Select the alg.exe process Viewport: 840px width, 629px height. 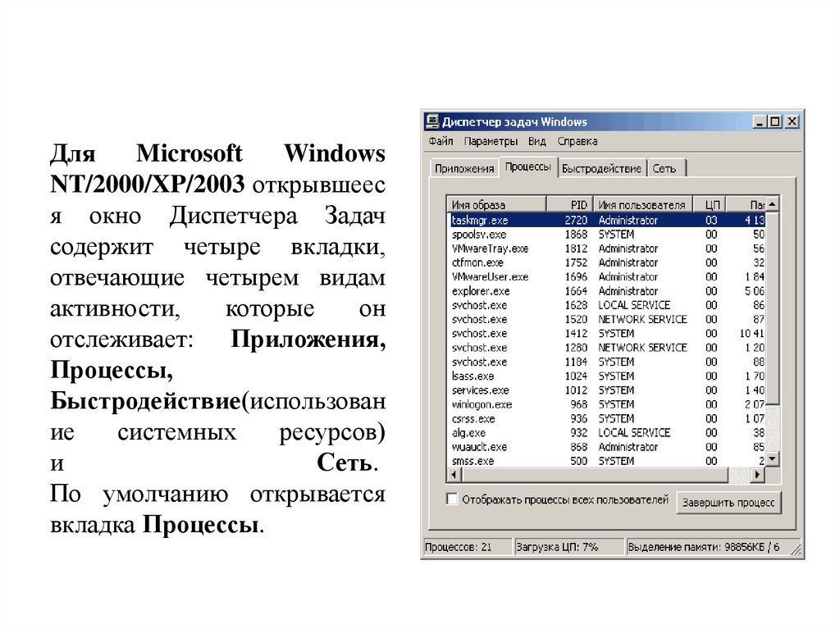(607, 432)
